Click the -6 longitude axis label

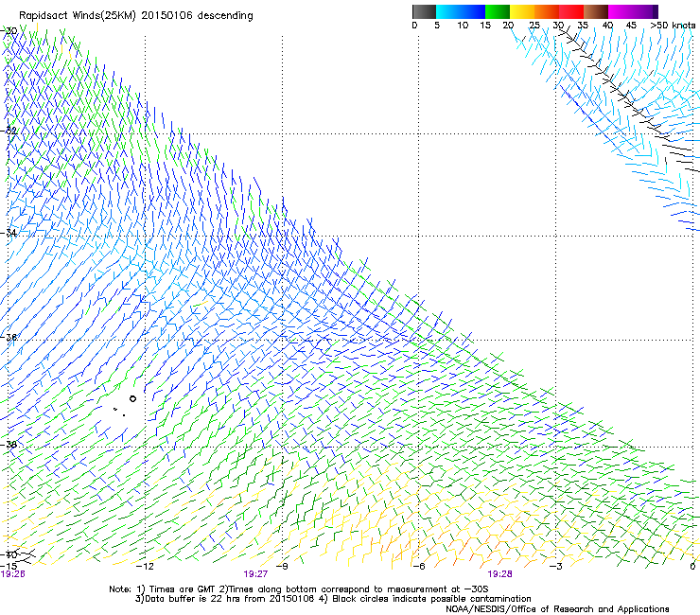(x=419, y=567)
